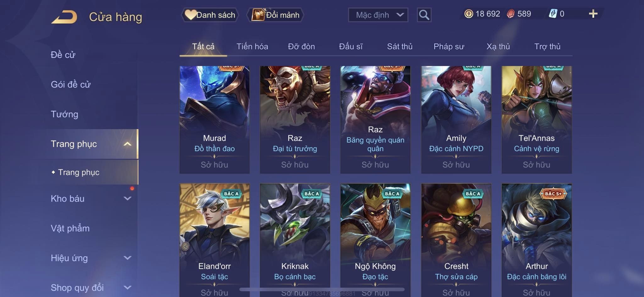Click the red ruby currency icon
The height and width of the screenshot is (297, 644).
[x=511, y=14]
